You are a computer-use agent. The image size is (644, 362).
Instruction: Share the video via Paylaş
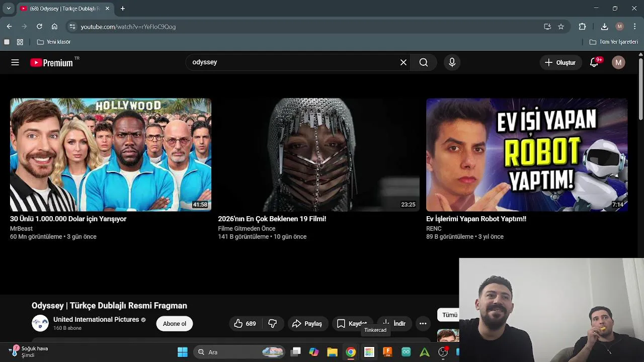tap(307, 324)
